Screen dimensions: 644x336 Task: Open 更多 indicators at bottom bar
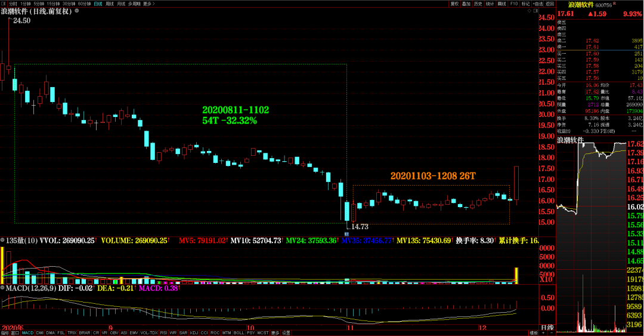coord(275,332)
